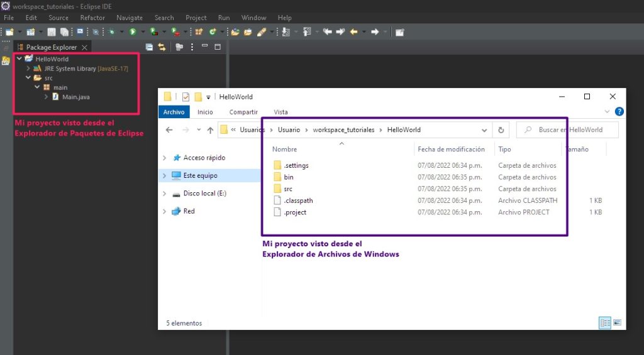Click the green Run button in toolbar
Image resolution: width=644 pixels, height=355 pixels.
[133, 31]
